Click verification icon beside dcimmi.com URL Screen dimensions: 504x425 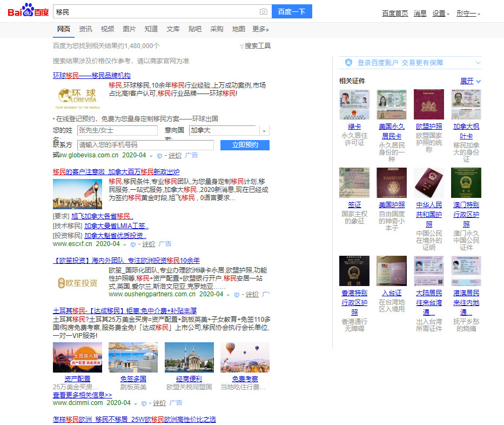coord(144,403)
